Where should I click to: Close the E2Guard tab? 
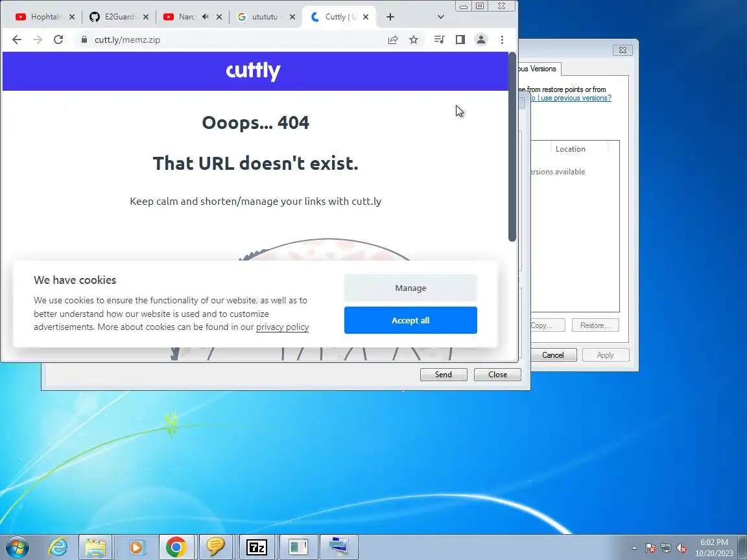pos(146,17)
